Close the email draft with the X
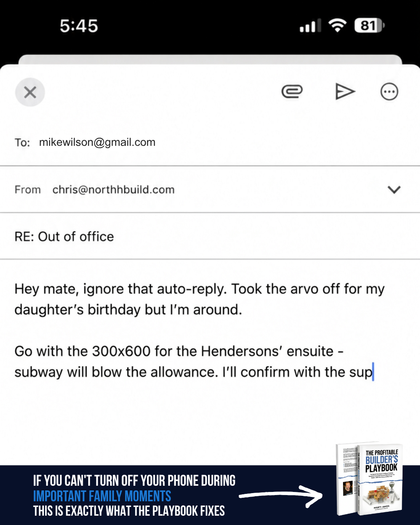 point(30,92)
